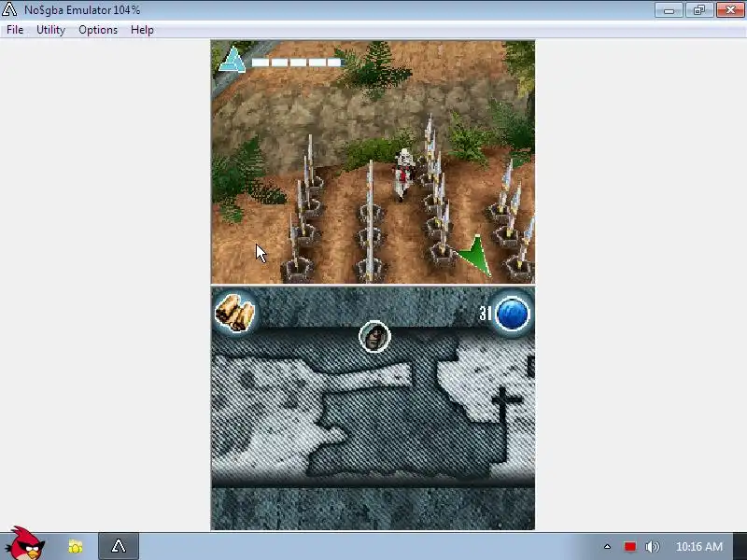
Task: Open the Options menu
Action: [x=98, y=30]
